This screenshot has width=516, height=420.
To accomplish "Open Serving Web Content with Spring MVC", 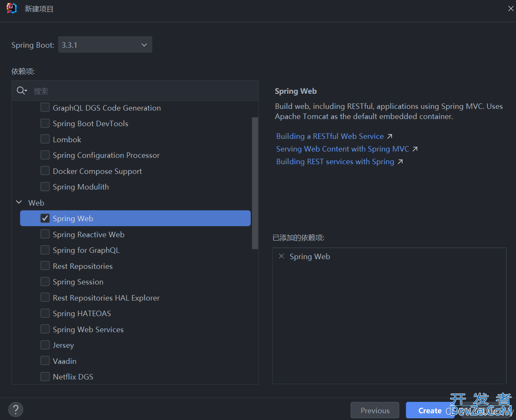I will 342,149.
